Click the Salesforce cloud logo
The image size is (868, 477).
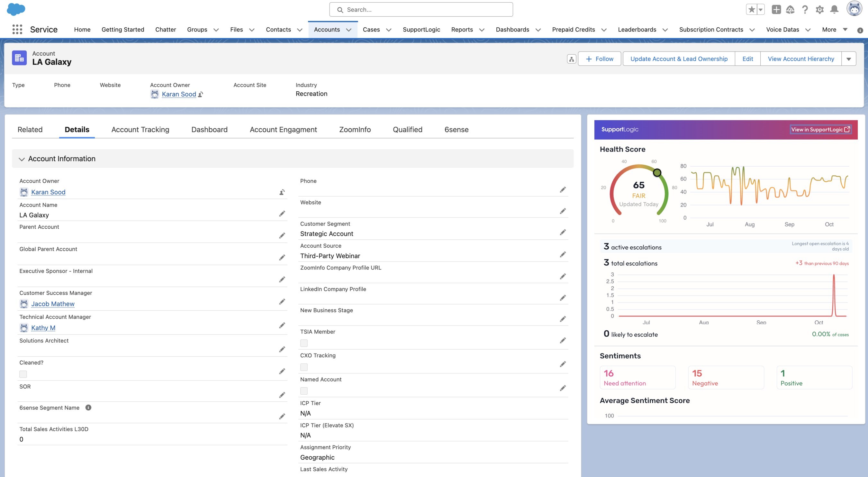coord(16,9)
